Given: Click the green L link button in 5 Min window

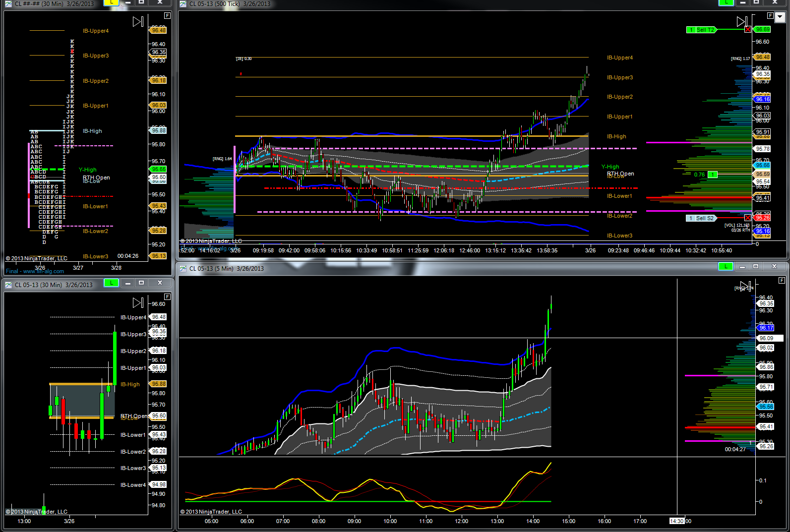Looking at the screenshot, I should point(726,266).
